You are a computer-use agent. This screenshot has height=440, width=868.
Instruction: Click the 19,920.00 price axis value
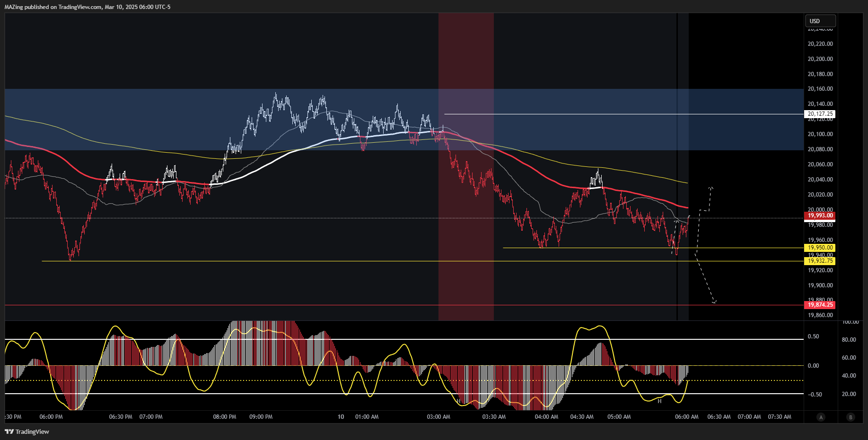pyautogui.click(x=820, y=270)
